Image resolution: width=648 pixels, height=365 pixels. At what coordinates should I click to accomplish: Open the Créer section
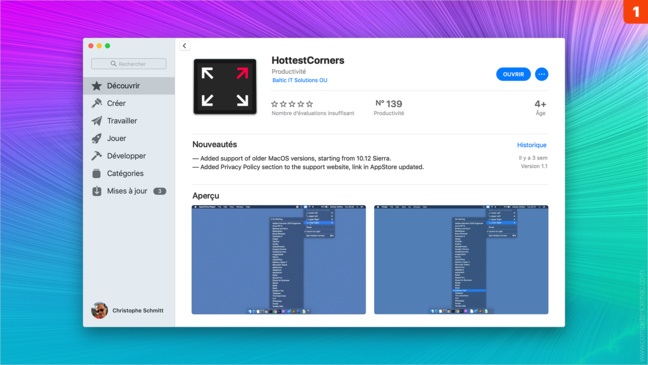pyautogui.click(x=129, y=103)
